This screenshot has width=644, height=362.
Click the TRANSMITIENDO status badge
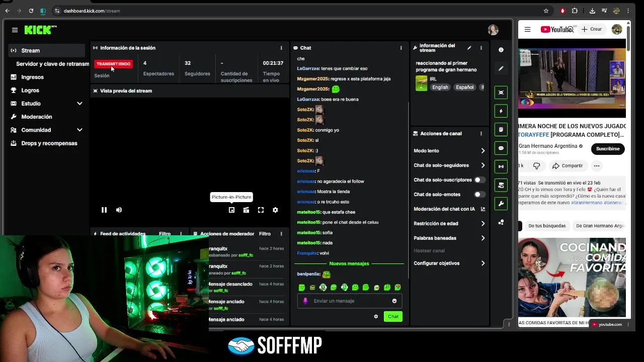tap(113, 64)
